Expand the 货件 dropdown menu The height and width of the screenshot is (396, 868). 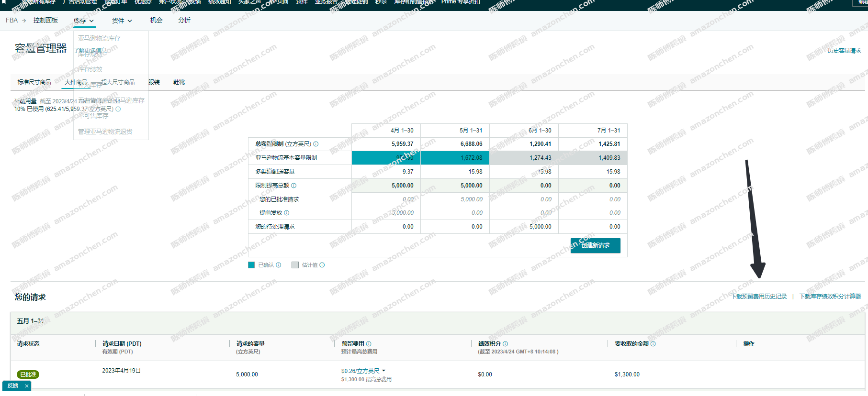122,21
